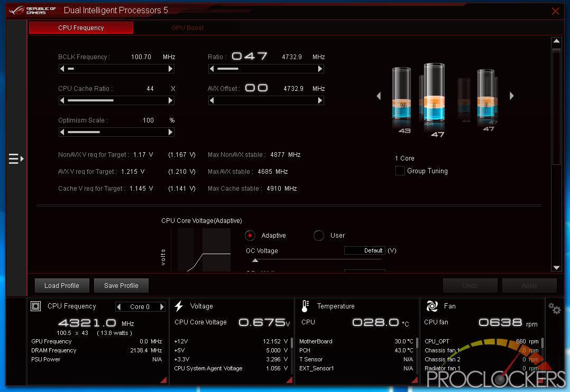The height and width of the screenshot is (392, 570).
Task: Show previous core in cylinder carousel
Action: pos(379,96)
